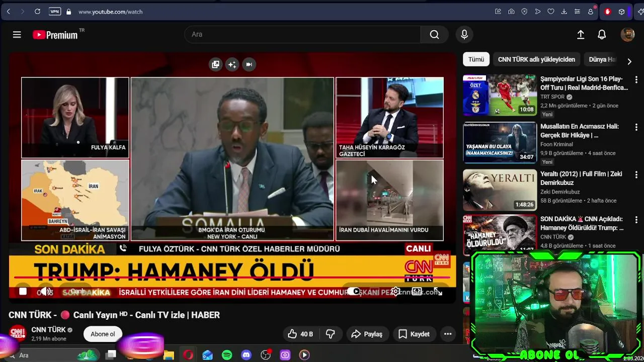Open CNN TÜRK channel avatar

tap(18, 332)
